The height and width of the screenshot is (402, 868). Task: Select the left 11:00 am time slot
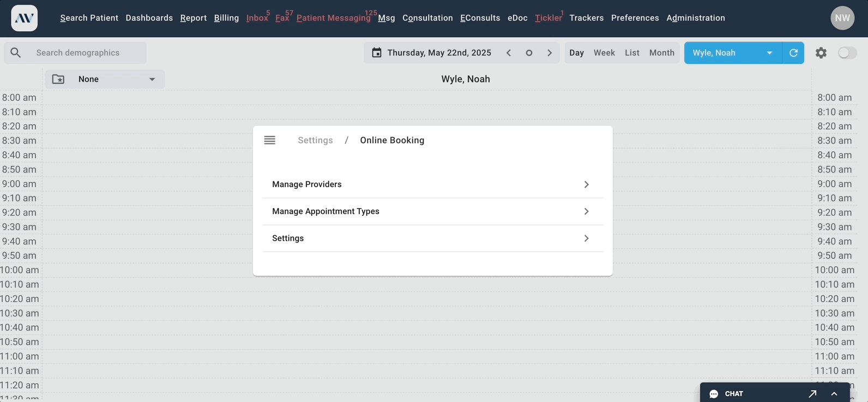tap(19, 356)
